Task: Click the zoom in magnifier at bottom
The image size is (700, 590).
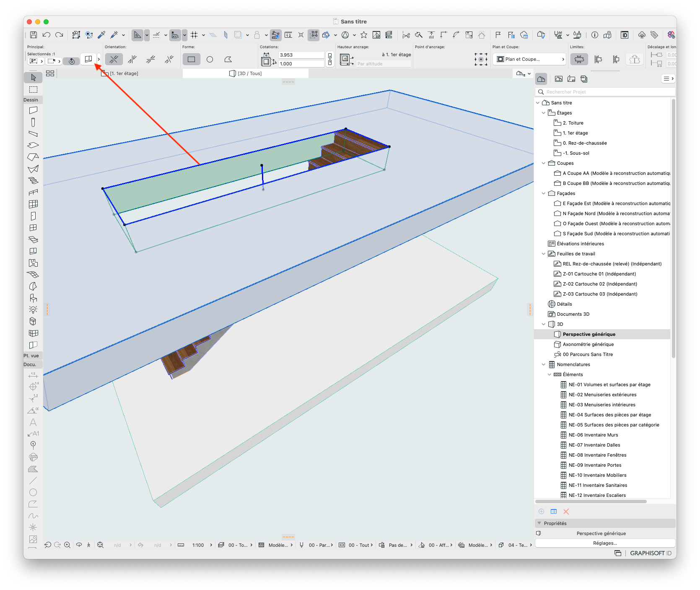Action: click(67, 545)
